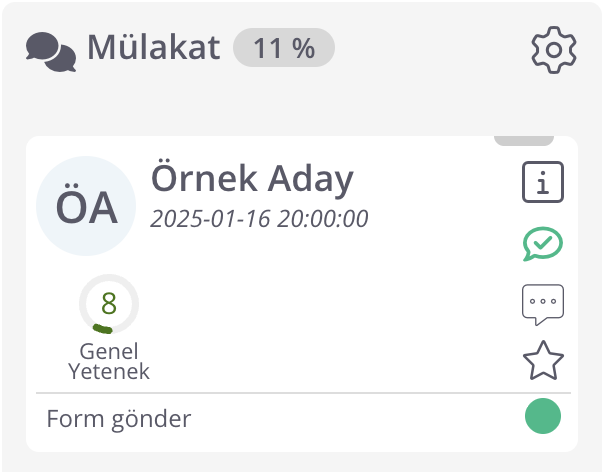Click the Mülakat column title
This screenshot has height=472, width=608.
point(153,47)
